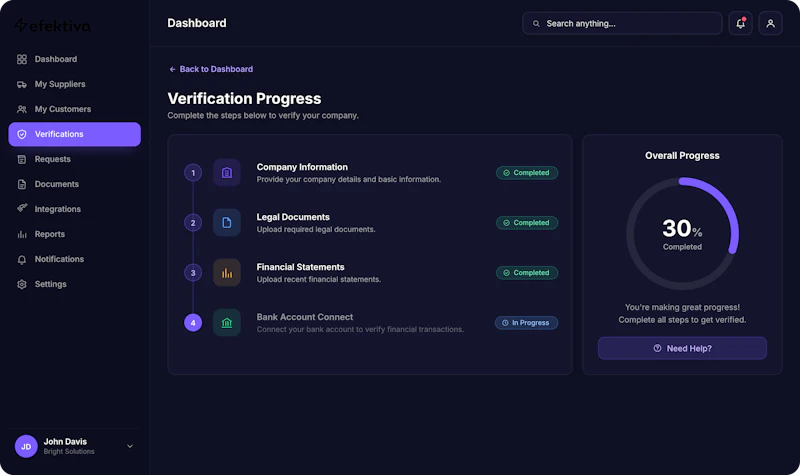Image resolution: width=800 pixels, height=475 pixels.
Task: Open the Documents menu item
Action: (x=74, y=184)
